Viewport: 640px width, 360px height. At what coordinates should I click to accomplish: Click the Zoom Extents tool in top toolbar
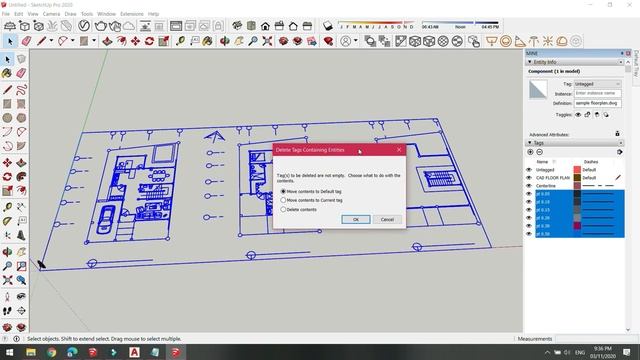click(x=267, y=41)
